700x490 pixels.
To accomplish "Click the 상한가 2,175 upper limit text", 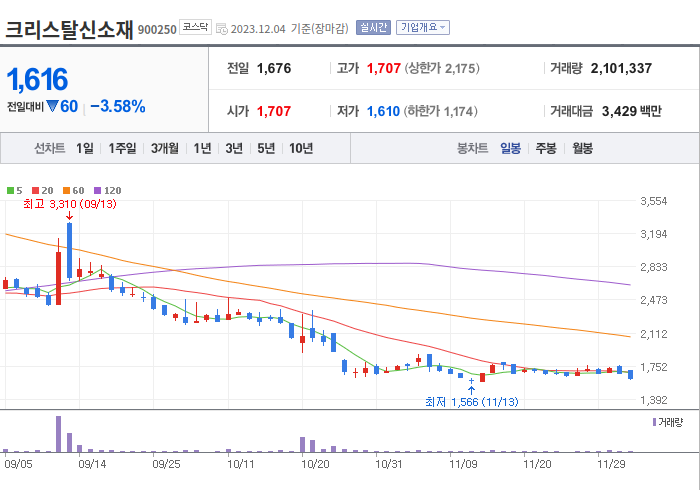I will (442, 68).
